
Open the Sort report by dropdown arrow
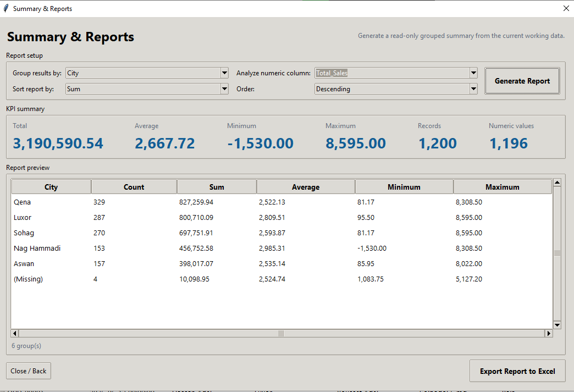click(x=224, y=89)
